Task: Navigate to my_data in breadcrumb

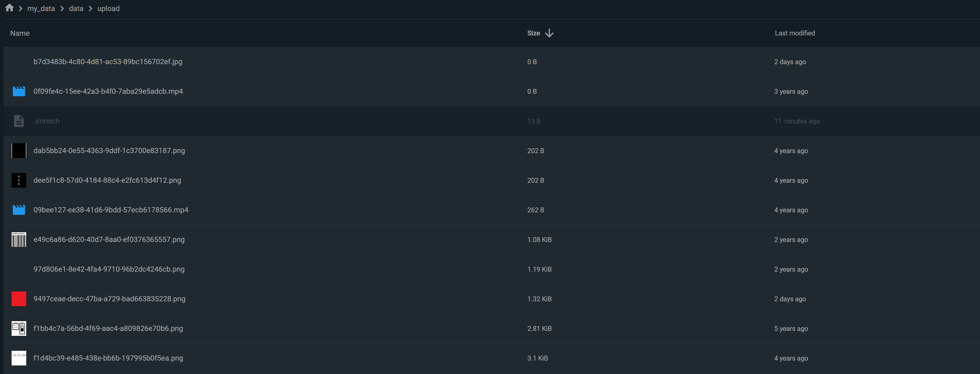Action: click(41, 8)
